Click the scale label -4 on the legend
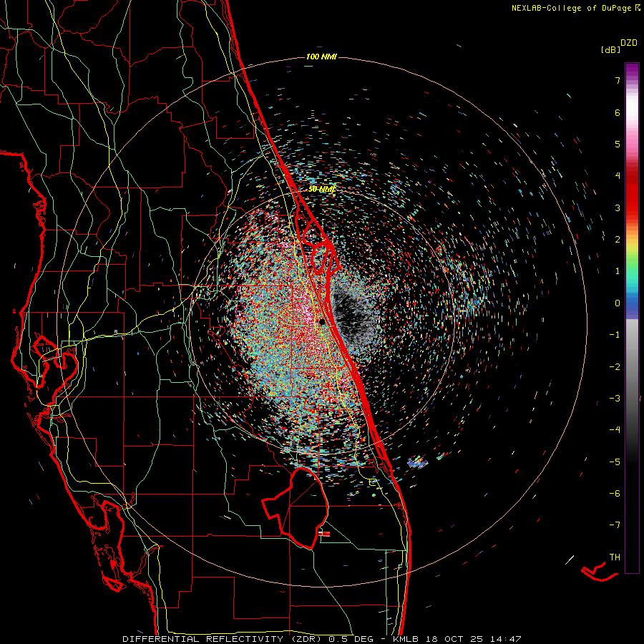Viewport: 644px width, 644px height. click(615, 430)
